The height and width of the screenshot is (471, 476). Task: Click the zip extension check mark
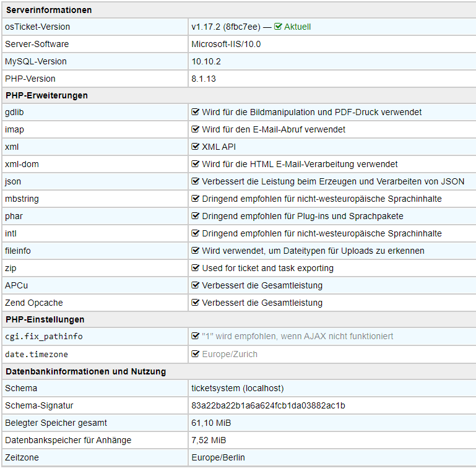[x=196, y=268]
